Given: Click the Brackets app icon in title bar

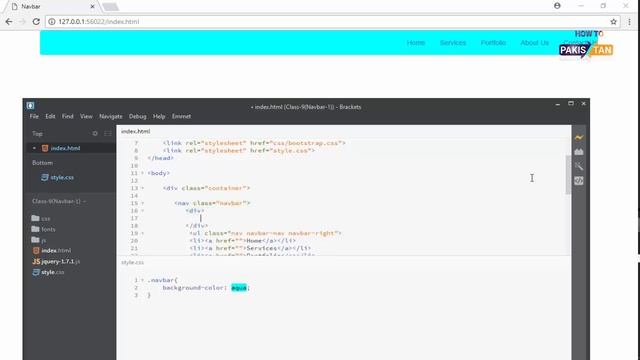Looking at the screenshot, I should 31,106.
